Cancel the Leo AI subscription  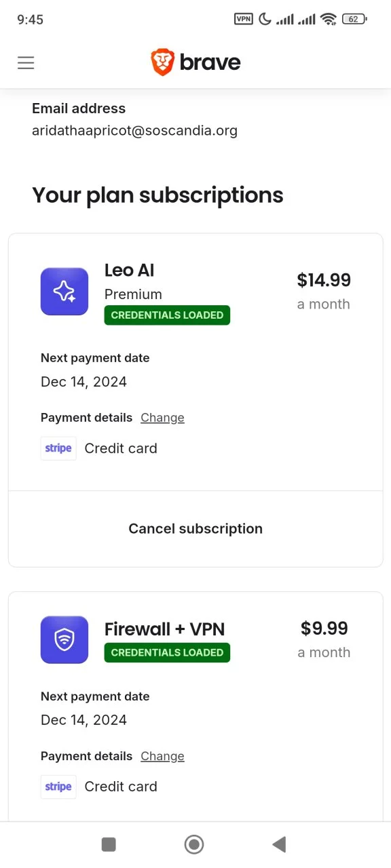click(x=195, y=529)
